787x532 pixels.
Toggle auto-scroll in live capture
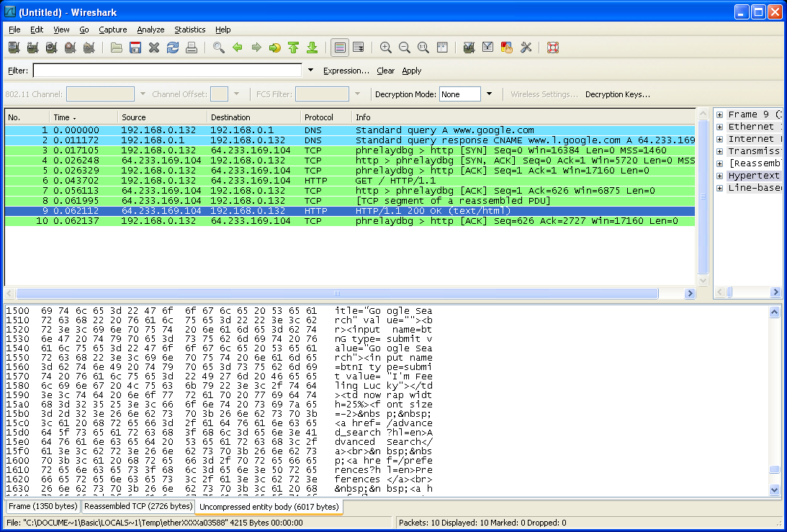(x=358, y=47)
